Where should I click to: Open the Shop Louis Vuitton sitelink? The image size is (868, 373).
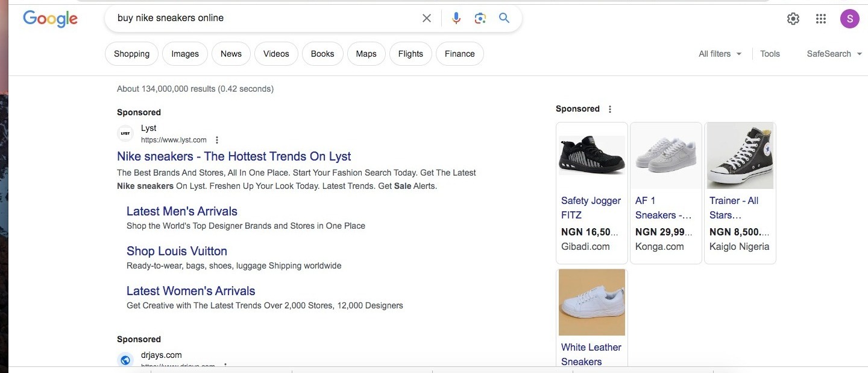tap(177, 251)
